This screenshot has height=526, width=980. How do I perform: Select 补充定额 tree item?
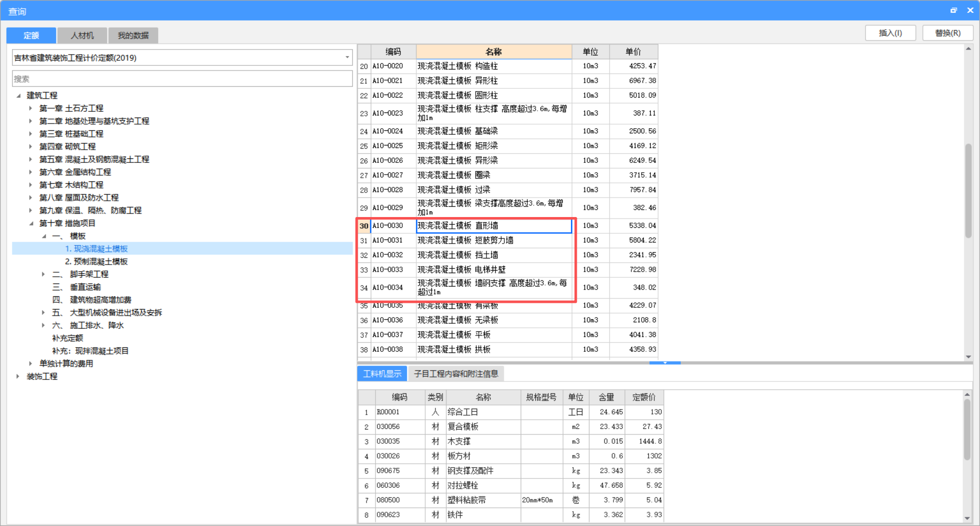click(x=67, y=338)
